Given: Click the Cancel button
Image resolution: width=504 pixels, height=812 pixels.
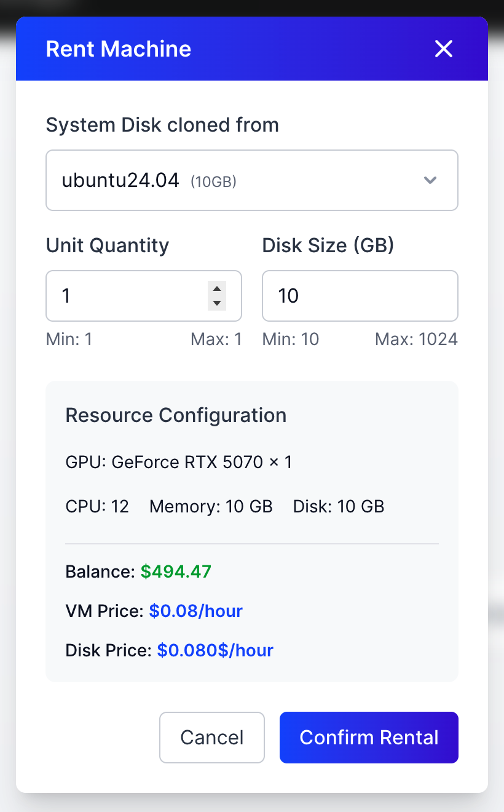Looking at the screenshot, I should [211, 737].
